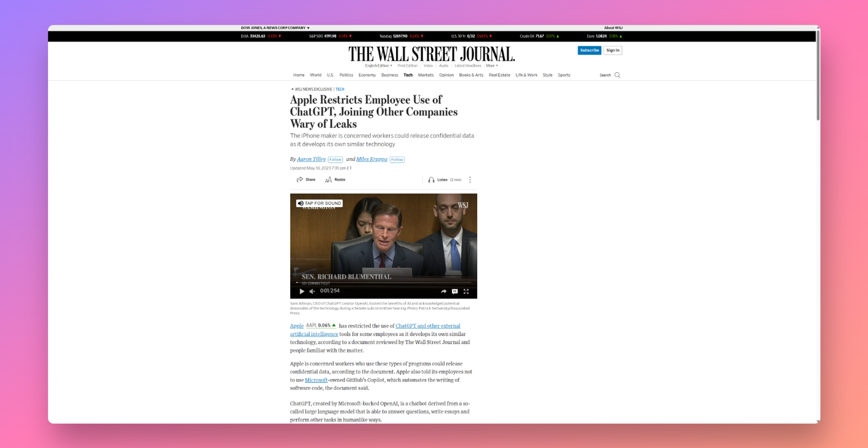Click the Microsoft link in article

tap(316, 380)
